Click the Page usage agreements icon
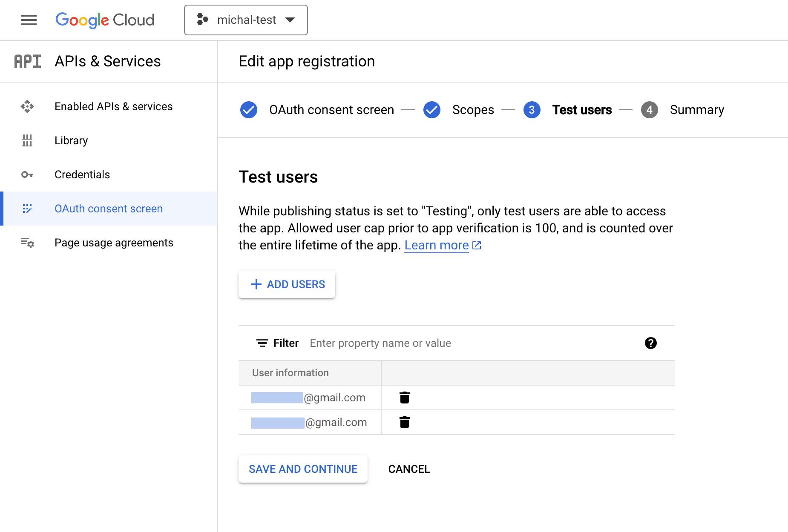 [27, 243]
